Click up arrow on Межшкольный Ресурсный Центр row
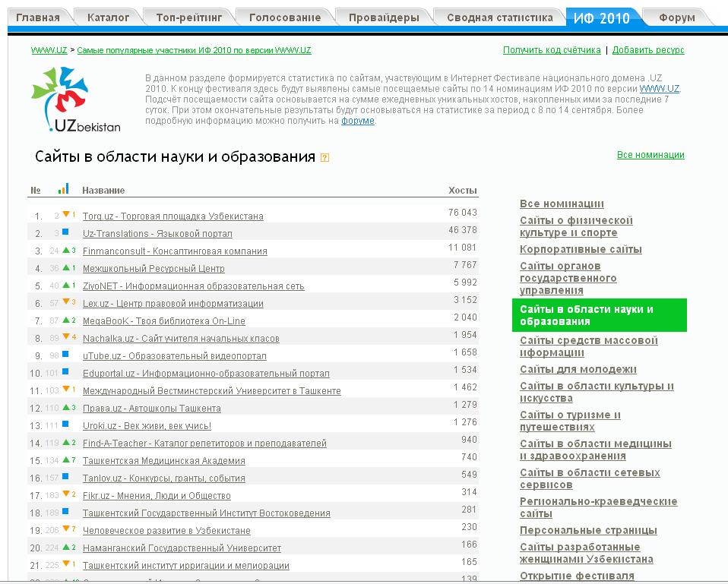This screenshot has width=728, height=584. click(66, 267)
